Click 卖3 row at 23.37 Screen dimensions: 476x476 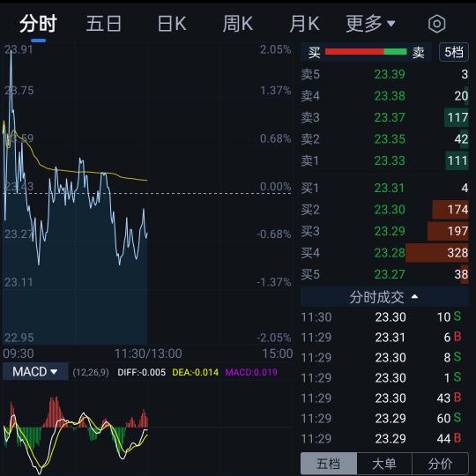pyautogui.click(x=384, y=117)
